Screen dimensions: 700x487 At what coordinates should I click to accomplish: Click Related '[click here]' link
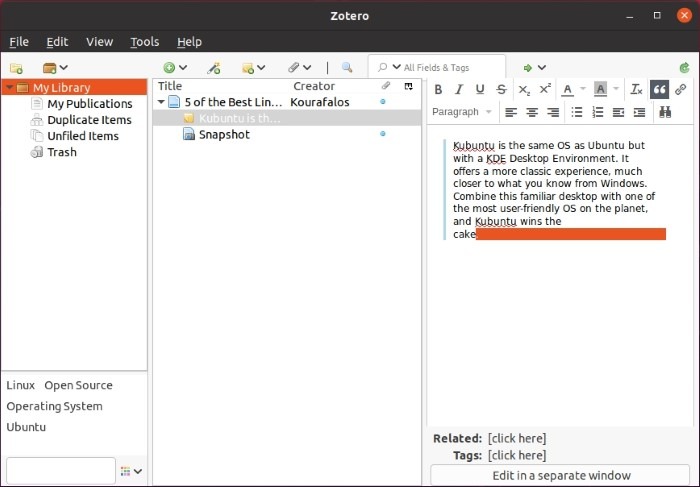click(517, 438)
